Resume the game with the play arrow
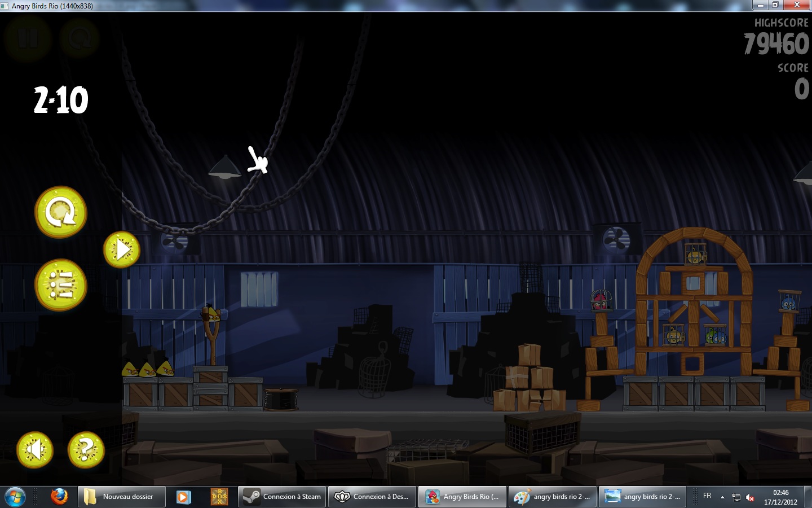Screen dimensions: 812x508 (122, 249)
